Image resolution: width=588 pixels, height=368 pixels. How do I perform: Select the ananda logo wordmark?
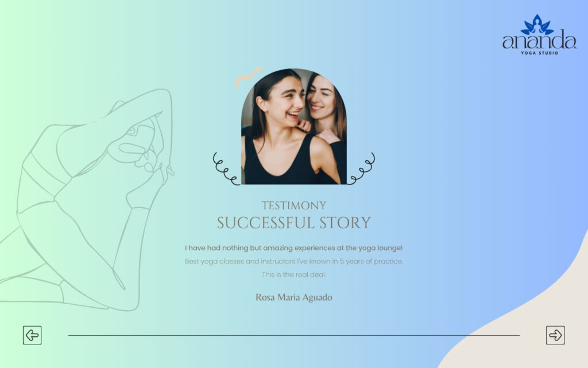539,40
